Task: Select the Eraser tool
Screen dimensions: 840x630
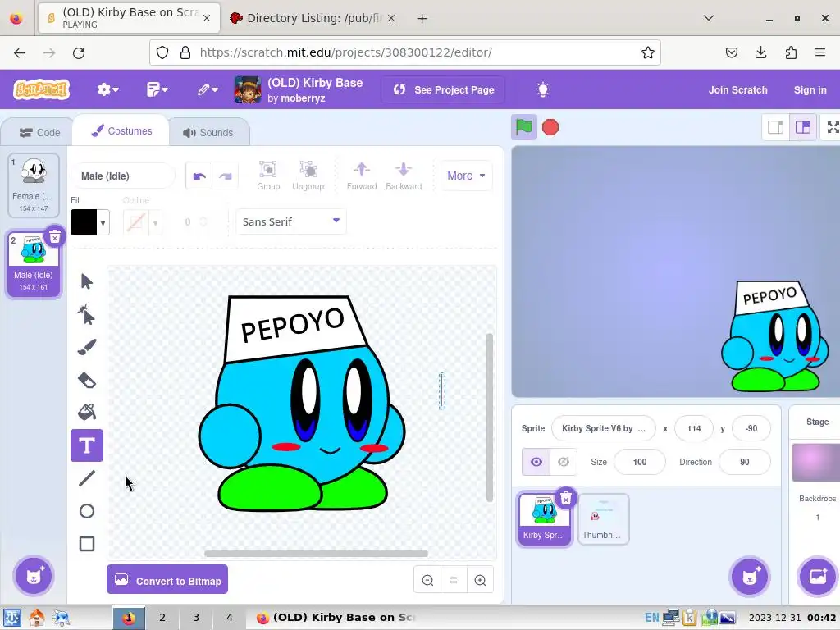Action: click(x=87, y=380)
